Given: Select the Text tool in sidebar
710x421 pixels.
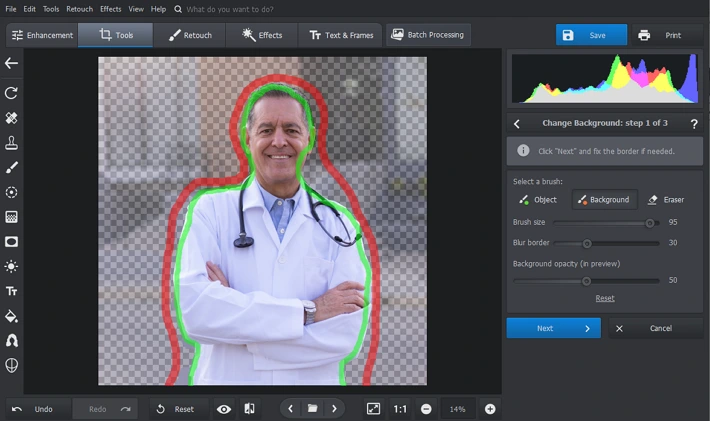Looking at the screenshot, I should click(11, 291).
